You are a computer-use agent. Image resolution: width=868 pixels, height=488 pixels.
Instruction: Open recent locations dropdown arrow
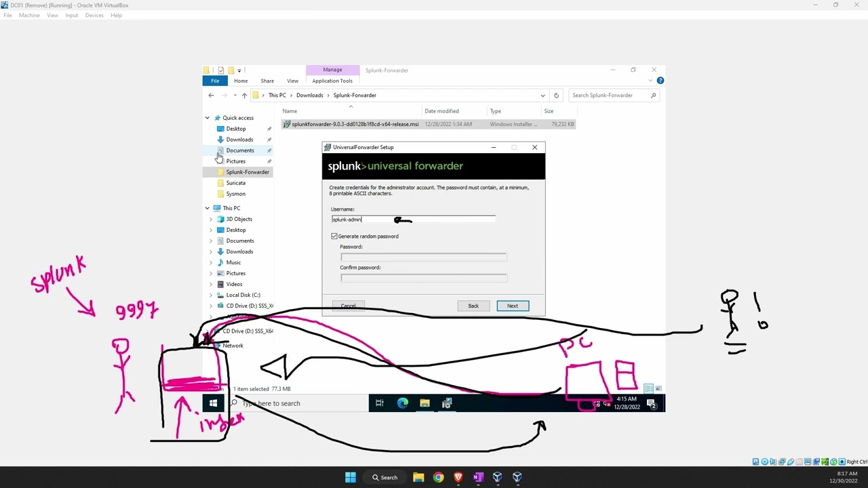(235, 96)
